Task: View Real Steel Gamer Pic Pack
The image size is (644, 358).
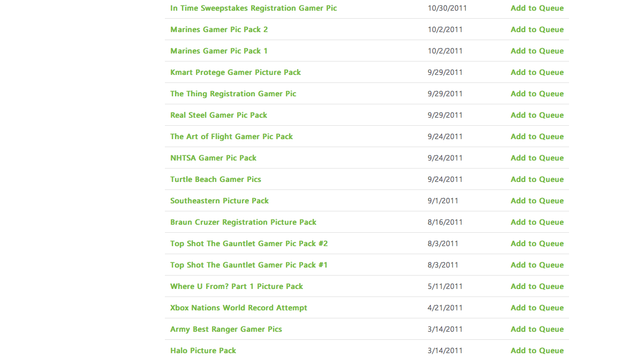Action: (x=218, y=115)
